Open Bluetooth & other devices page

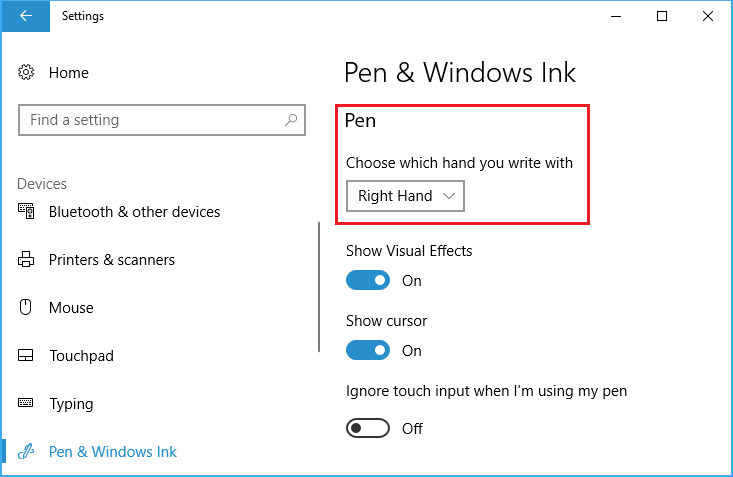tap(135, 211)
